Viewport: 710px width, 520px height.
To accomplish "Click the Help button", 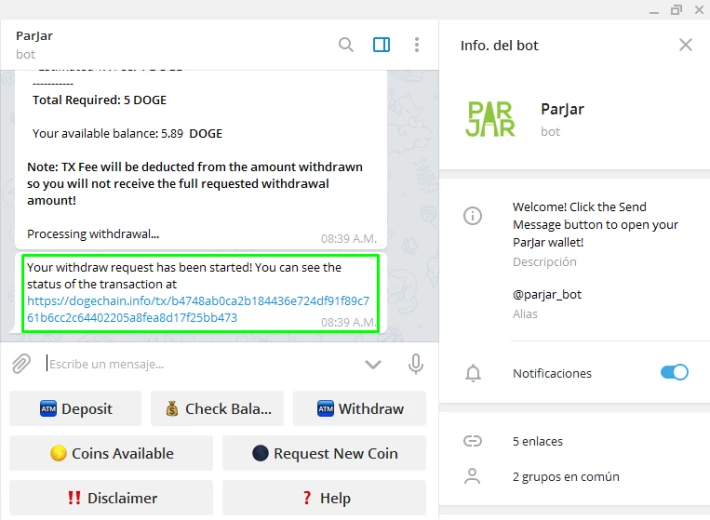I will [324, 498].
